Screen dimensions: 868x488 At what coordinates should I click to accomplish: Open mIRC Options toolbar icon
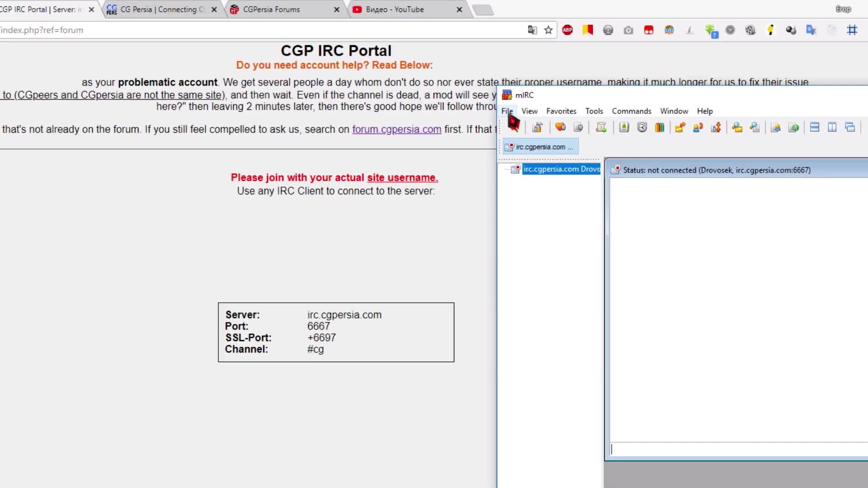tap(537, 127)
